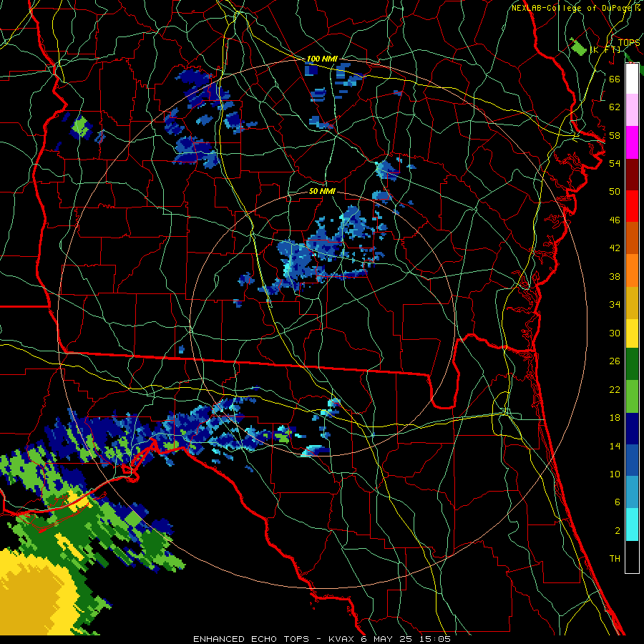Click the legend value '14'

[x=615, y=446]
